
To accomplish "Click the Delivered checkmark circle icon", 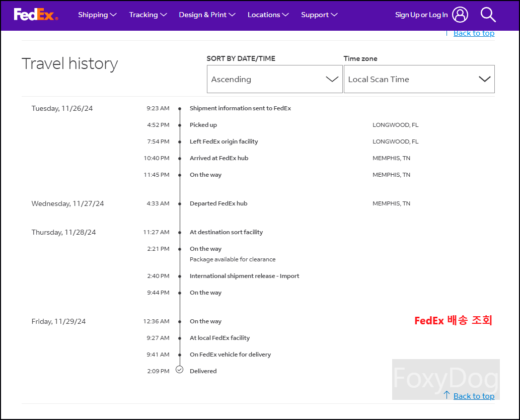I will [179, 370].
